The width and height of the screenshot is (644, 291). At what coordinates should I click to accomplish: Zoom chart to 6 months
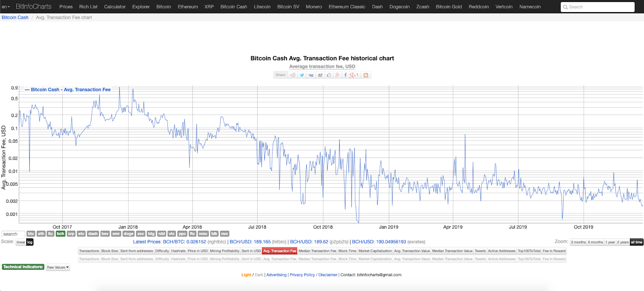(x=596, y=242)
